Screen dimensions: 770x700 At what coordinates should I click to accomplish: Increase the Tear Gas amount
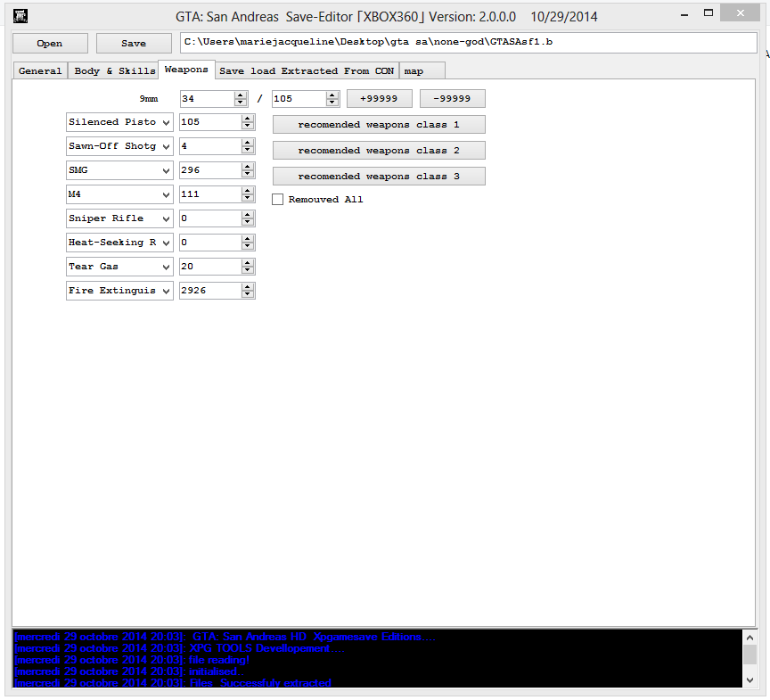pos(248,263)
